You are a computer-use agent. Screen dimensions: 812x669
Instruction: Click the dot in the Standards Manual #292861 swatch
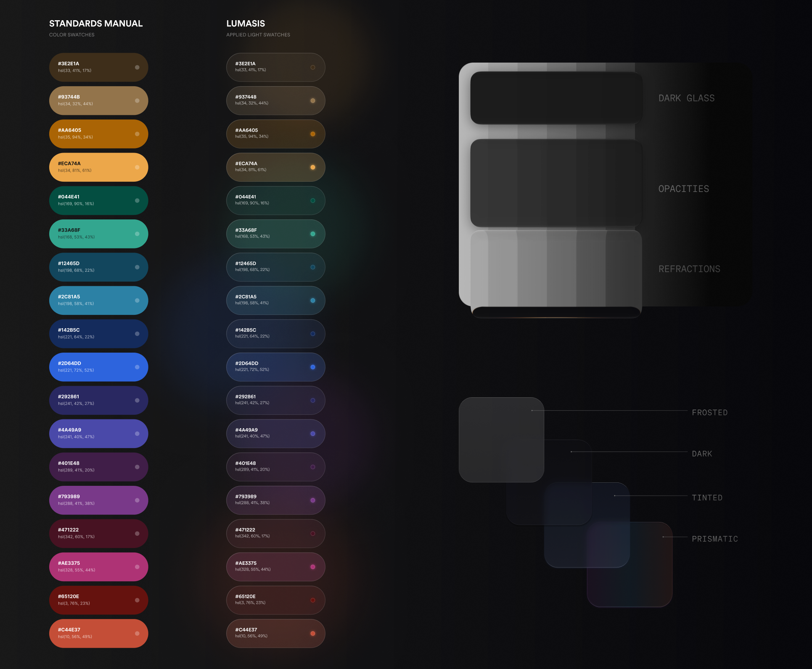(x=137, y=400)
